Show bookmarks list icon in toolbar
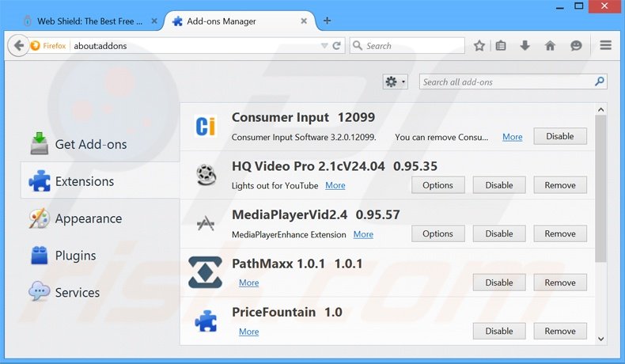 point(501,45)
